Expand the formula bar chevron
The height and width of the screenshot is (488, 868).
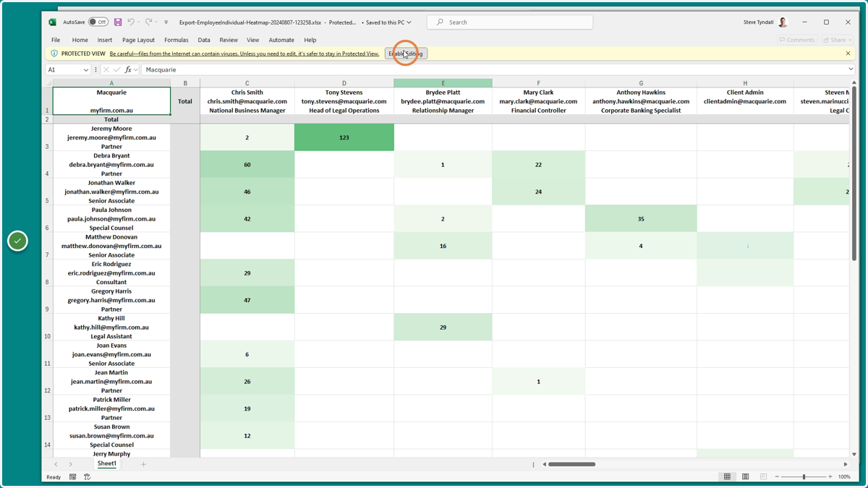[851, 70]
